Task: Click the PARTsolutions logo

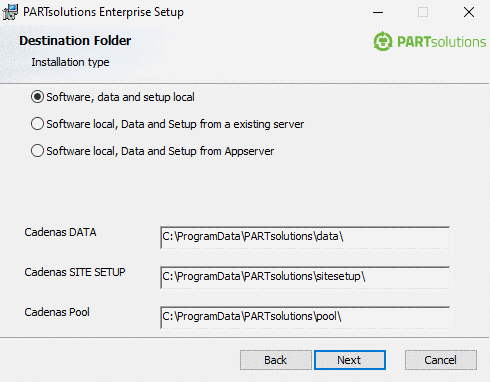Action: click(x=430, y=42)
